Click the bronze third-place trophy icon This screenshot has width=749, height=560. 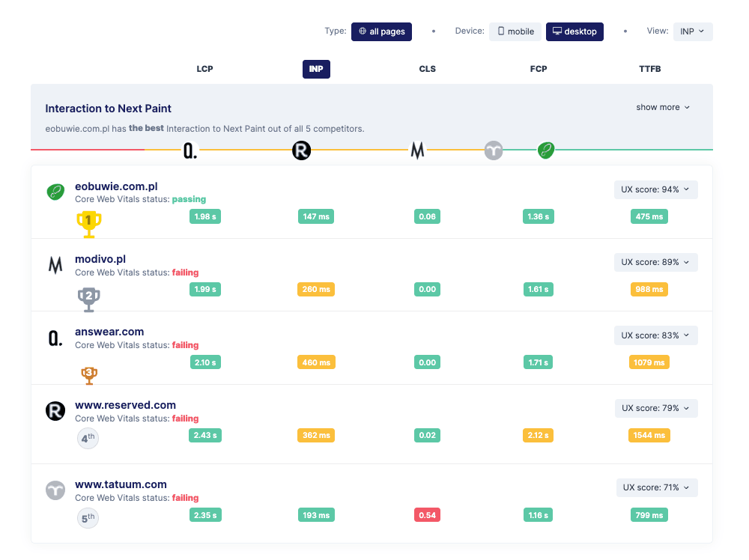coord(89,373)
